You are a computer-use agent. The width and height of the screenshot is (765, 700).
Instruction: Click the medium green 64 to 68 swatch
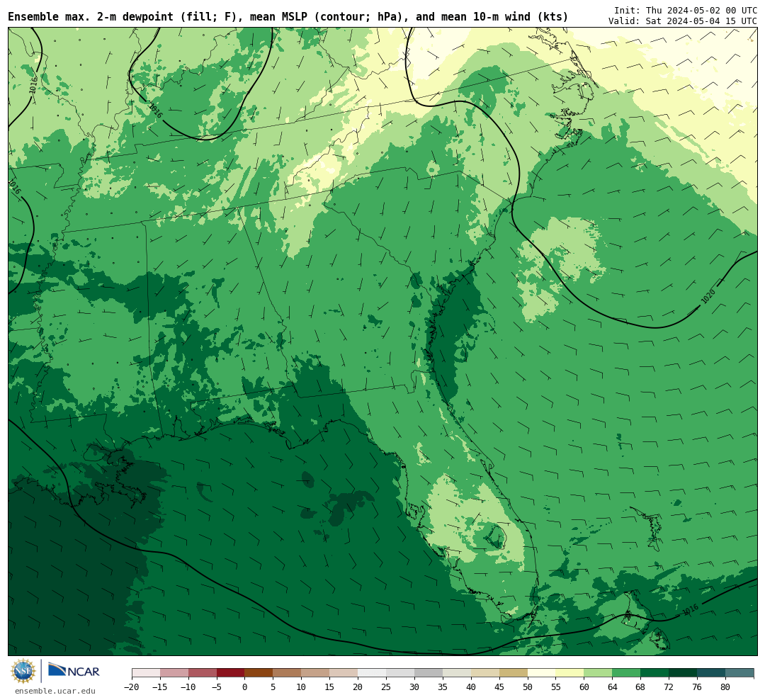click(626, 673)
